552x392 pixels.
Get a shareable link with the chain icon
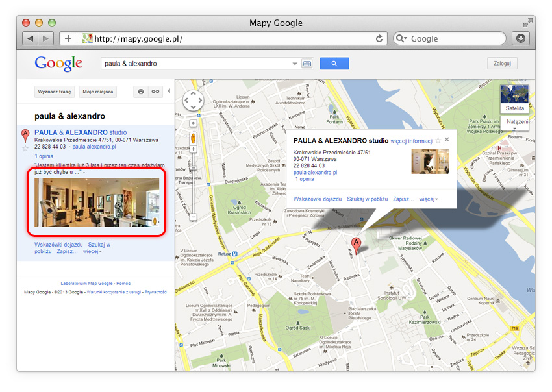(155, 92)
